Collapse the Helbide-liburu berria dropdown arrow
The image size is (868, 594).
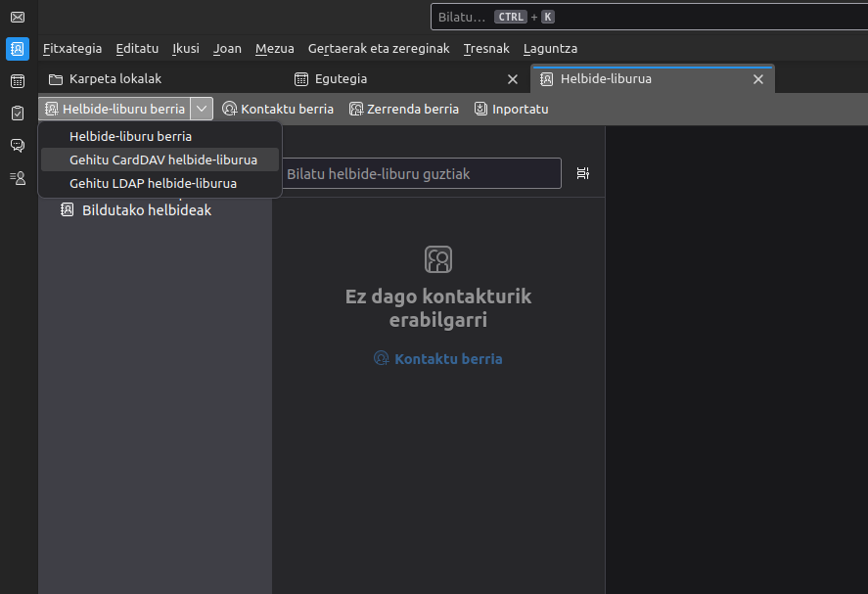(202, 109)
